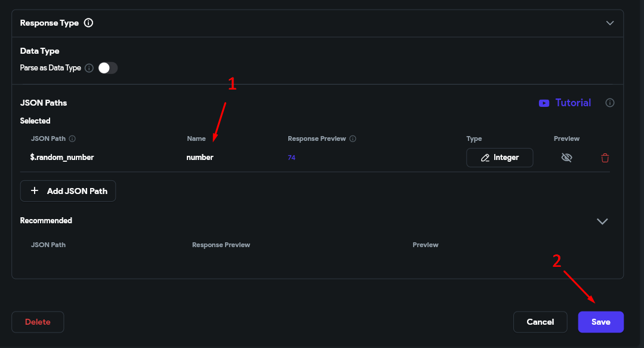Click the YouTube icon beside Tutorial

pyautogui.click(x=544, y=103)
